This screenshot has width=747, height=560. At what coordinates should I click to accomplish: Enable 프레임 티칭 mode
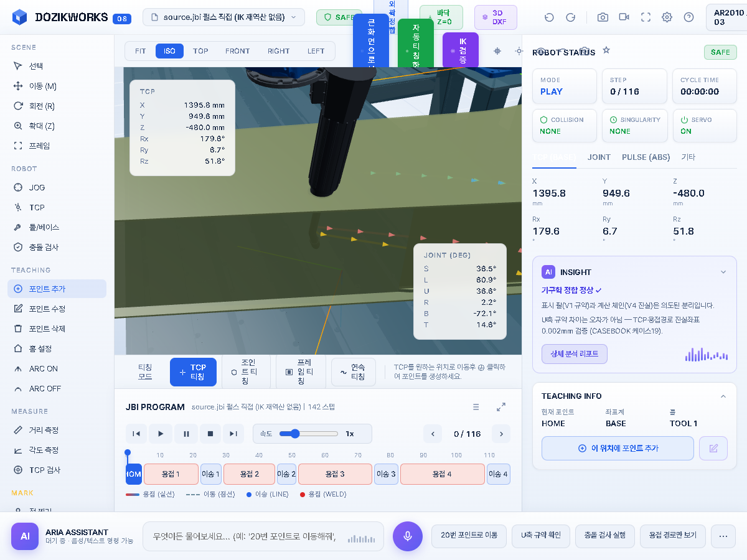(301, 372)
